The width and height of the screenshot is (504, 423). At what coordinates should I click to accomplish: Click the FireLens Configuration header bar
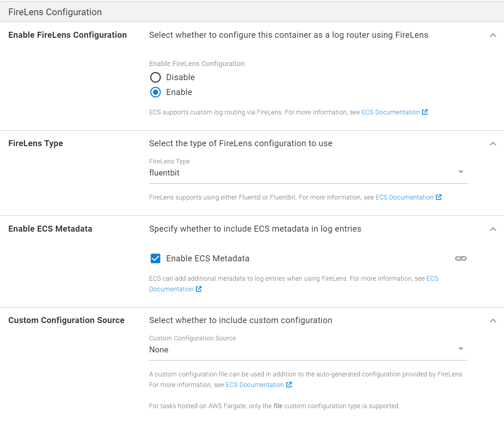click(x=55, y=11)
